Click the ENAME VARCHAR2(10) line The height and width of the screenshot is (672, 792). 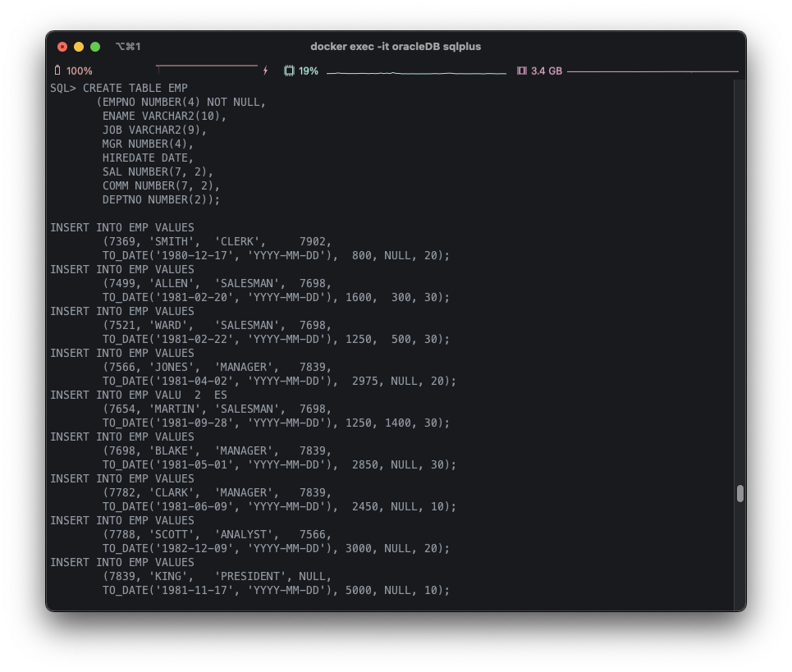(165, 117)
